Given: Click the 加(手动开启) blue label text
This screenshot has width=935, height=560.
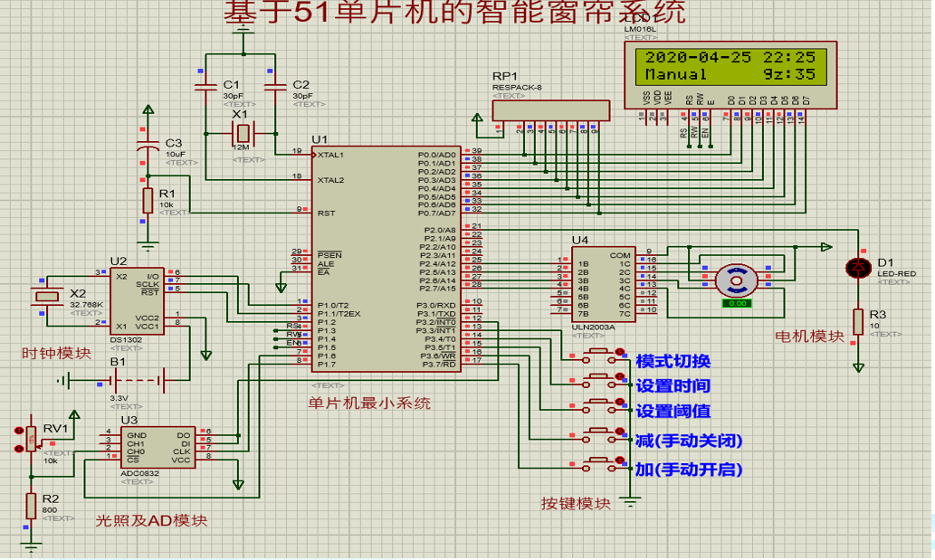Looking at the screenshot, I should point(689,470).
